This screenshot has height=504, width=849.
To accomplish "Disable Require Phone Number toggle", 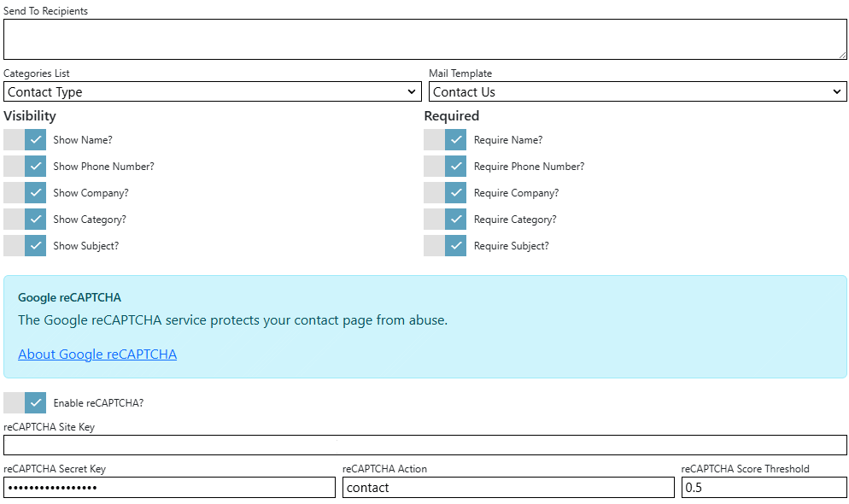I will click(445, 167).
